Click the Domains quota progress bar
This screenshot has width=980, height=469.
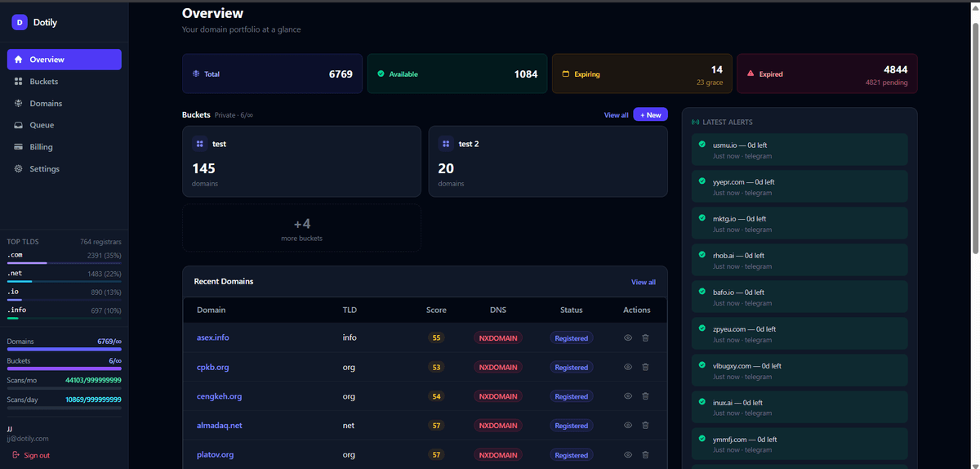[65, 350]
